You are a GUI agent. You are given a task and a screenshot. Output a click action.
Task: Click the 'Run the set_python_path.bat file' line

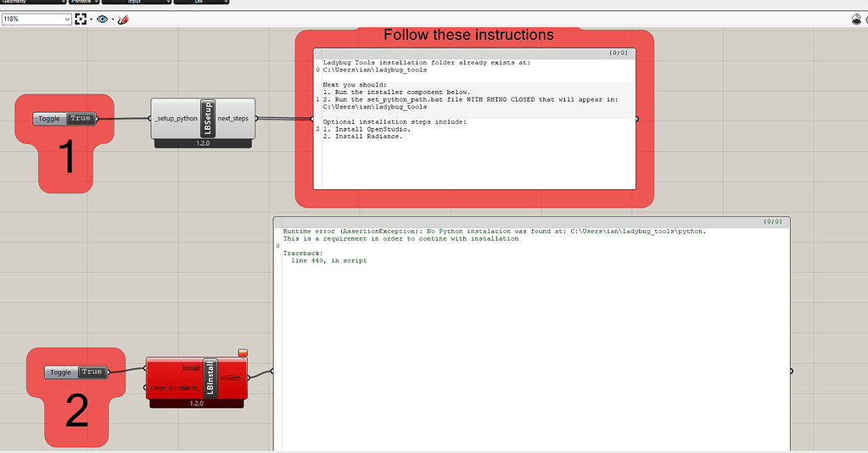471,100
